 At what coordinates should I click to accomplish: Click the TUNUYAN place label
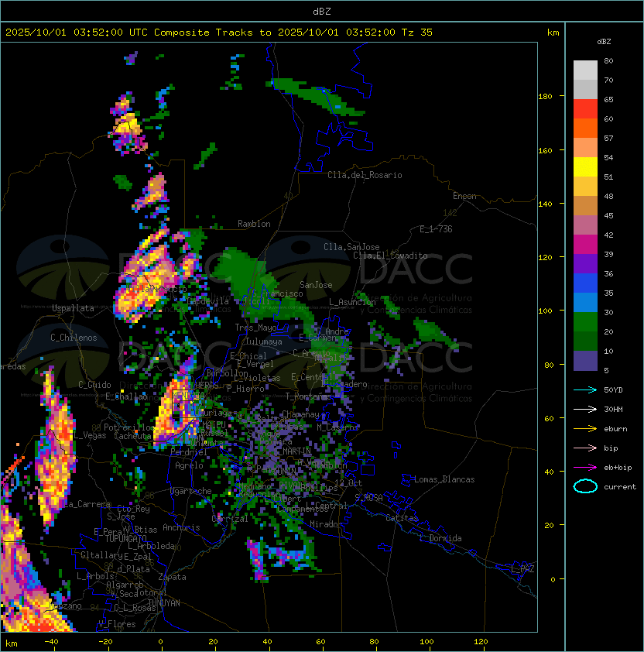pos(164,603)
